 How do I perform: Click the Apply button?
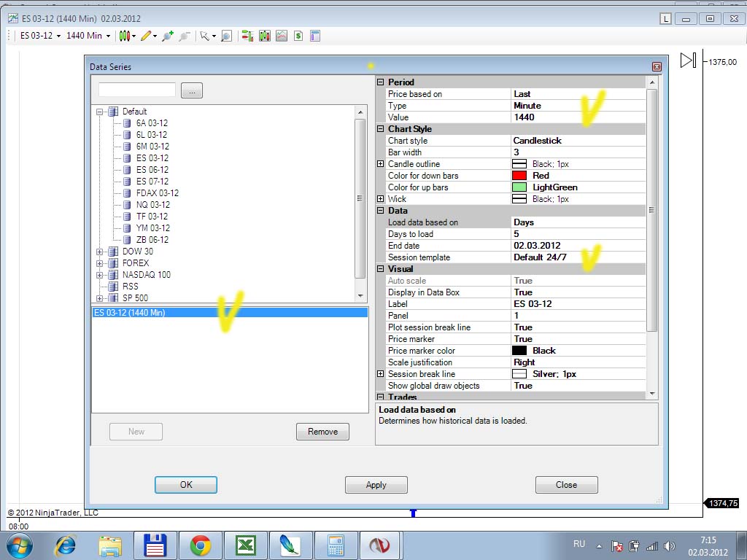click(376, 485)
